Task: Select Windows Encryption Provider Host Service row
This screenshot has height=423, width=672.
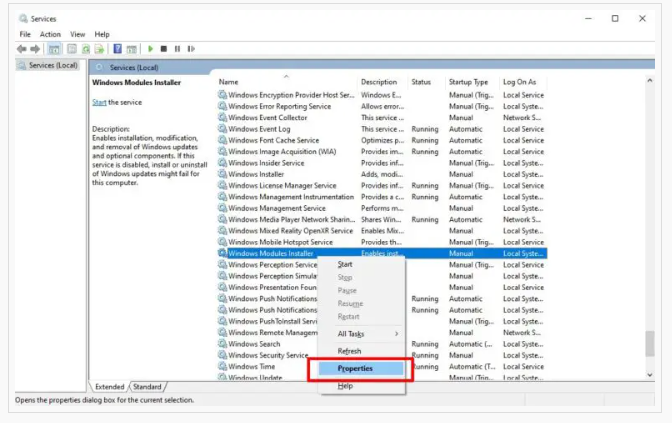Action: (382, 95)
